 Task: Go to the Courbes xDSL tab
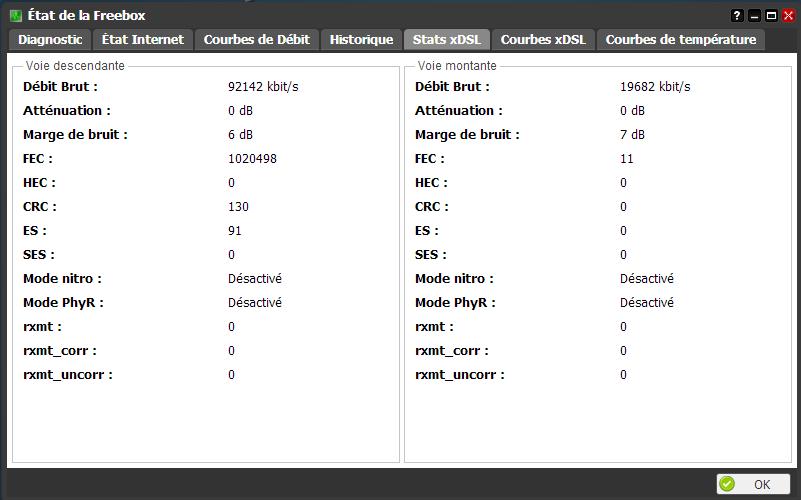tap(543, 40)
